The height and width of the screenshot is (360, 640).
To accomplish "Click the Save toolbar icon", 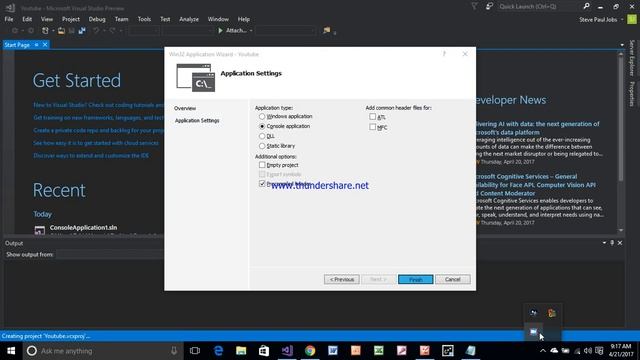I will tap(71, 31).
